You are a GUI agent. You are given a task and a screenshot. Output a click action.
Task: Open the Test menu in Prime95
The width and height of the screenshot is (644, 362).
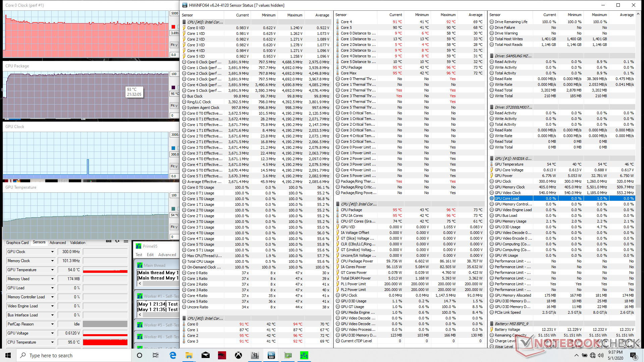[x=139, y=255]
